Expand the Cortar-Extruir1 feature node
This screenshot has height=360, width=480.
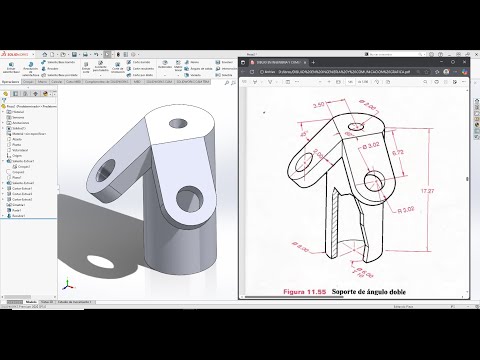coord(3,188)
